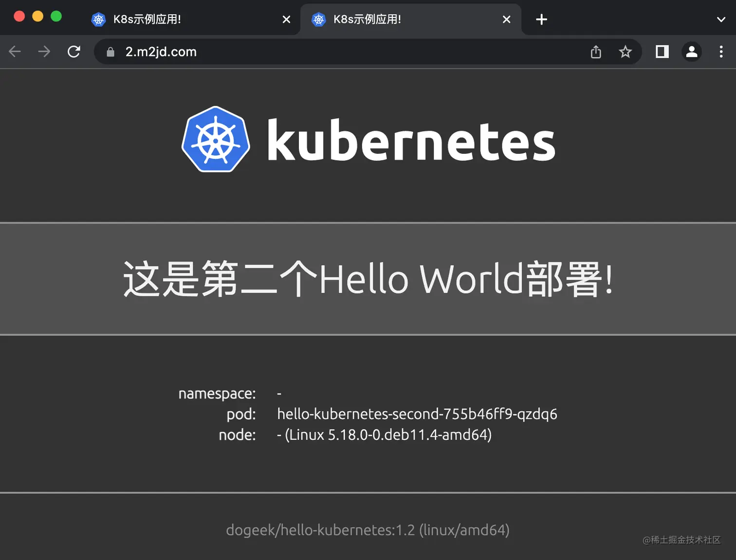Switch to the first K8s示例应用! tab
The image size is (736, 560).
coord(190,19)
